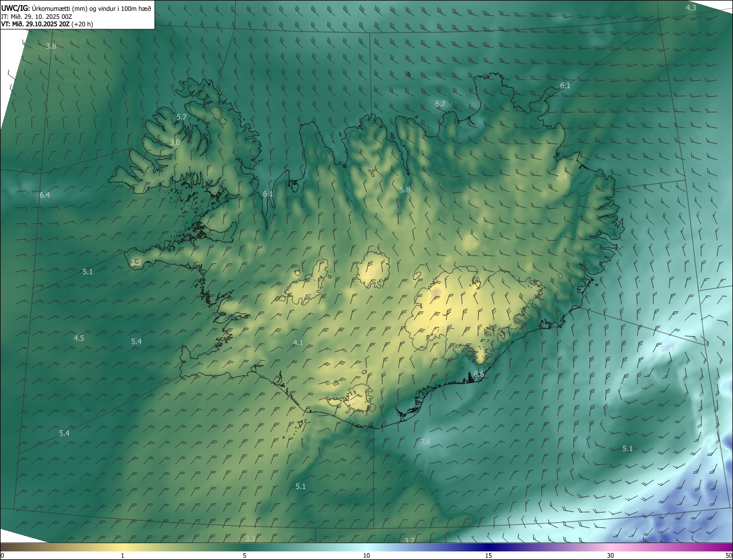Click the colorbar tick label 30
The width and height of the screenshot is (733, 560).
(610, 555)
